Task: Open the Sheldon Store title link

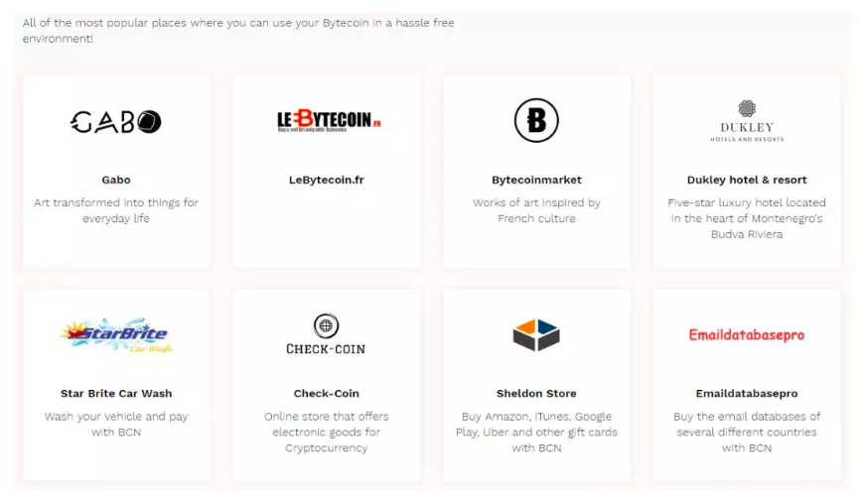Action: (536, 394)
